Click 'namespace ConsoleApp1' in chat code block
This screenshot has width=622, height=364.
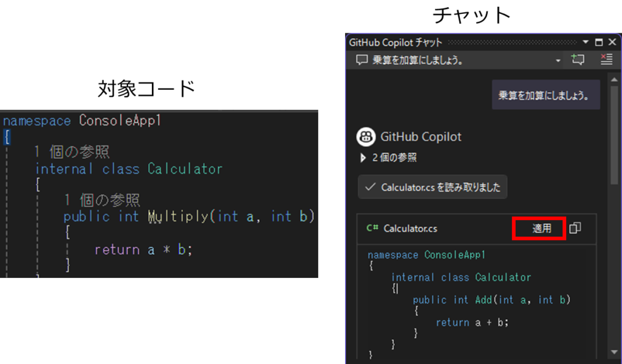pos(426,255)
